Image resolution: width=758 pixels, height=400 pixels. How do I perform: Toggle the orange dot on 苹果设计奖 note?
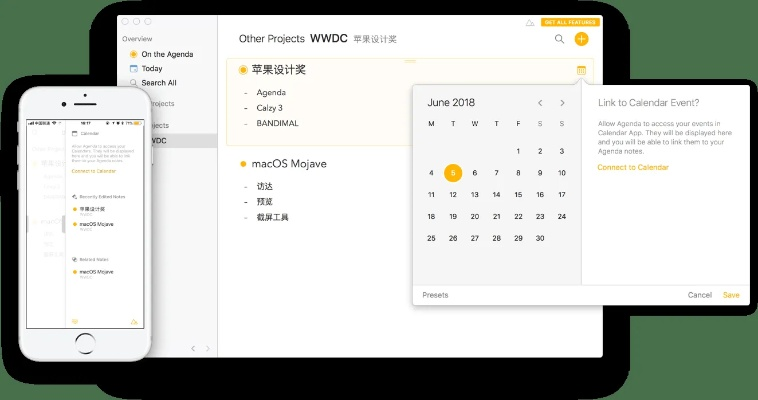tap(243, 70)
